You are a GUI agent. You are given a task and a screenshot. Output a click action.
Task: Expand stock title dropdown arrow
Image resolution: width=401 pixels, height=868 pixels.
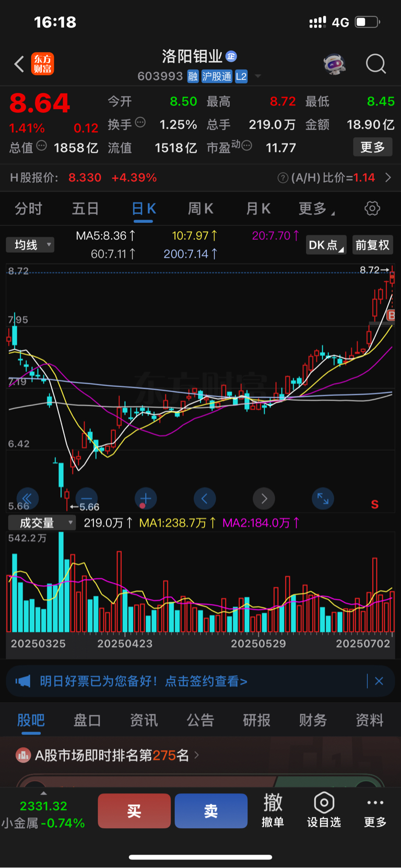tap(257, 77)
